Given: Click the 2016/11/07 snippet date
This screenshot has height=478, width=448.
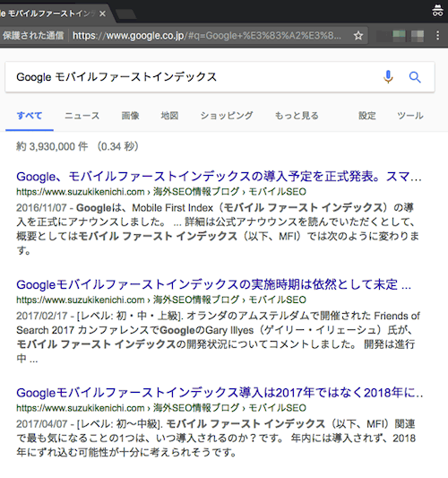Looking at the screenshot, I should click(x=41, y=208).
